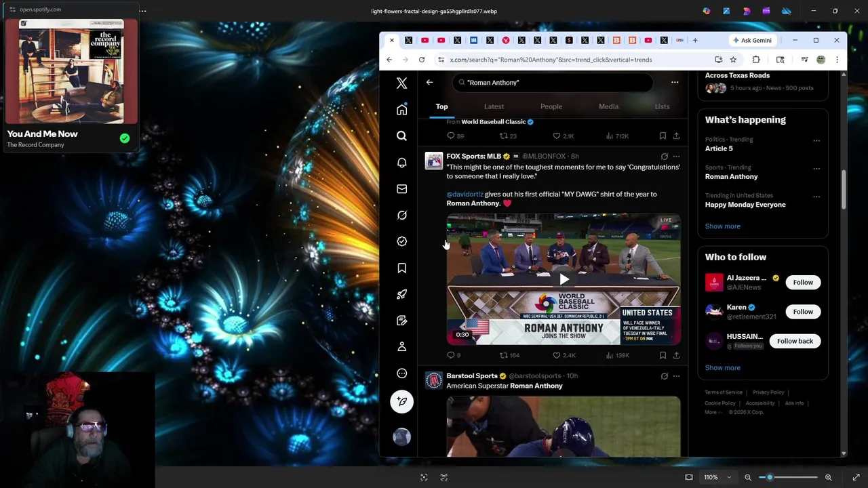Viewport: 868px width, 488px height.
Task: Open the X home feed icon
Action: 401,110
